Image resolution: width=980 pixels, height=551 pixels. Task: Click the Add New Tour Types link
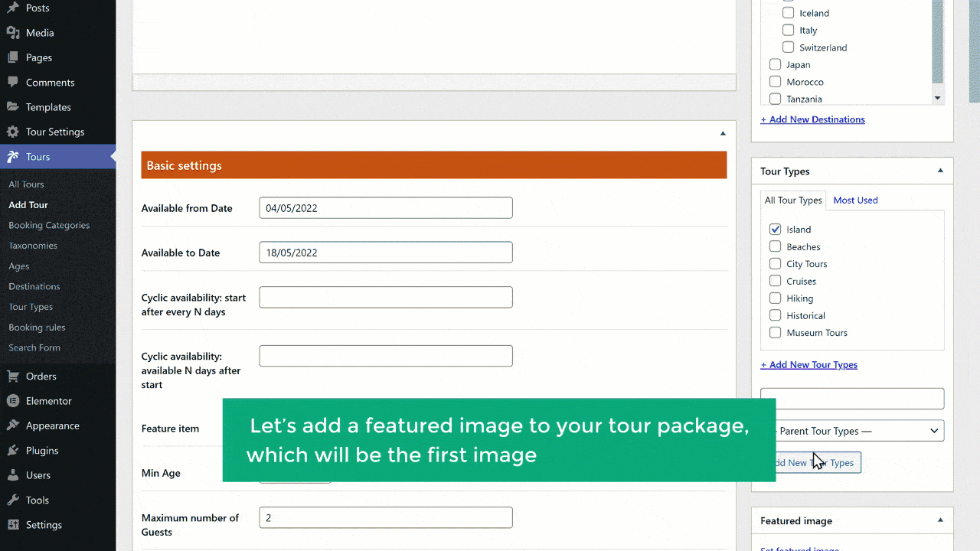808,364
